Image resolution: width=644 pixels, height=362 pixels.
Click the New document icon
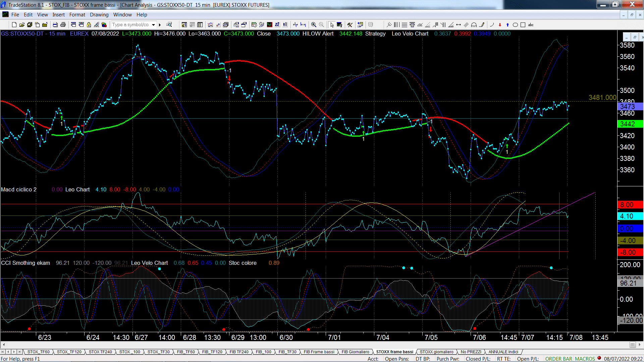point(14,25)
